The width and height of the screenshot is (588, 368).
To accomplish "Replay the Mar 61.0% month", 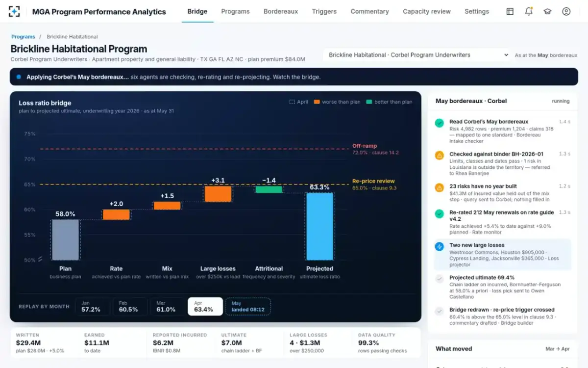I will coord(168,306).
